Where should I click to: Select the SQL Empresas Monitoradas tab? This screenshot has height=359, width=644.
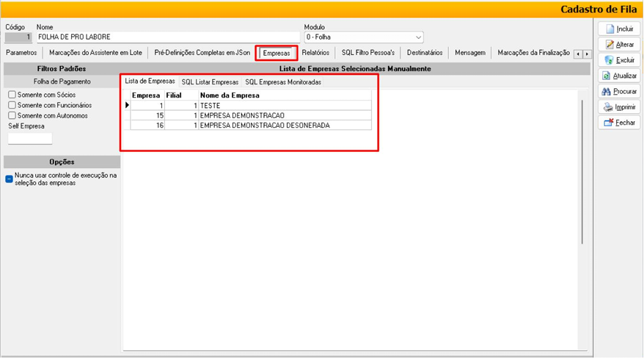click(x=283, y=82)
